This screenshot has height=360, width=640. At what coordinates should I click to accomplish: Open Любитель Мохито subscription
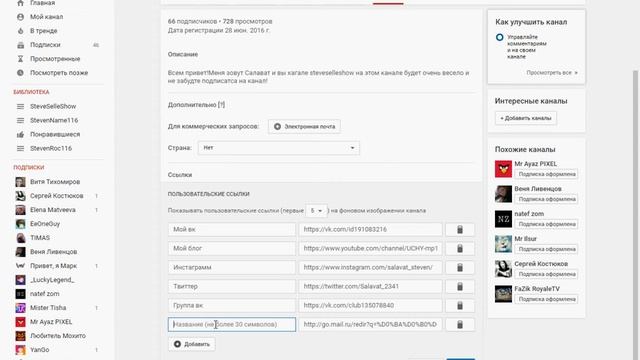[x=58, y=336]
